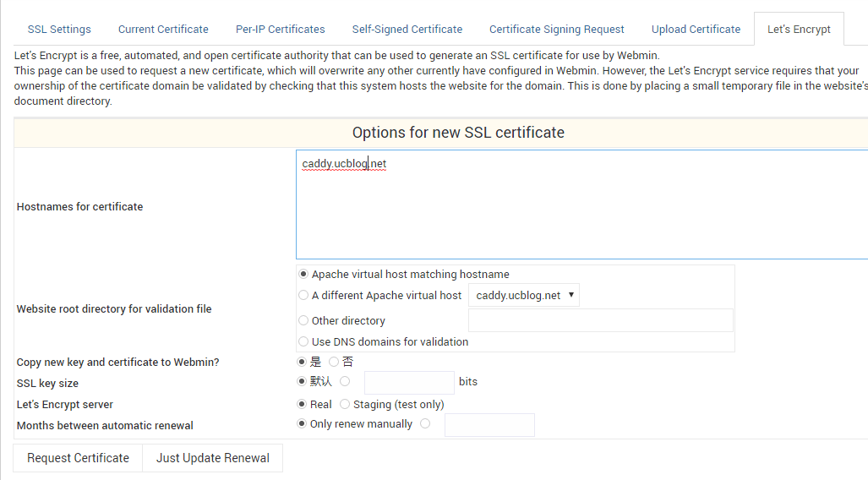Switch to Current Certificate tab
The height and width of the screenshot is (480, 868).
pyautogui.click(x=163, y=30)
